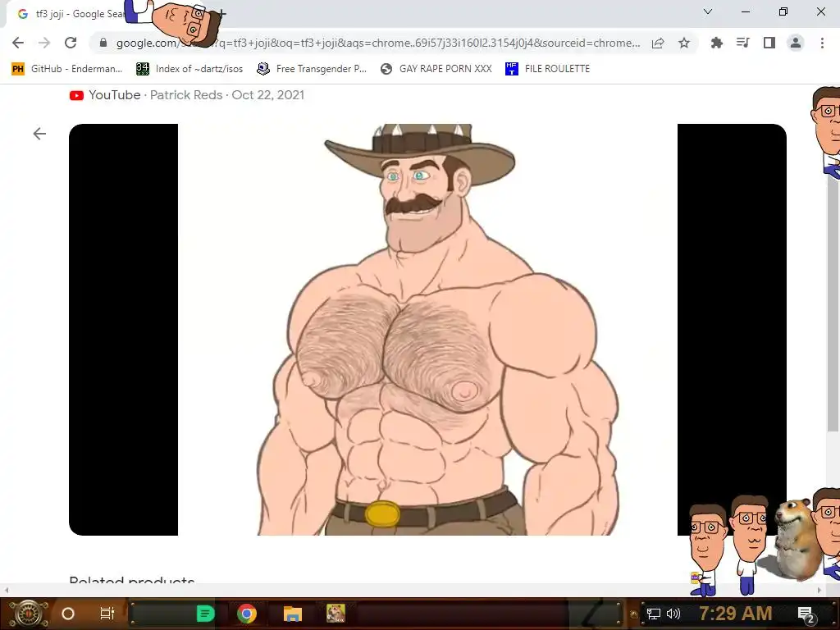Open the hamster Box app on taskbar
This screenshot has width=840, height=630.
[x=336, y=614]
